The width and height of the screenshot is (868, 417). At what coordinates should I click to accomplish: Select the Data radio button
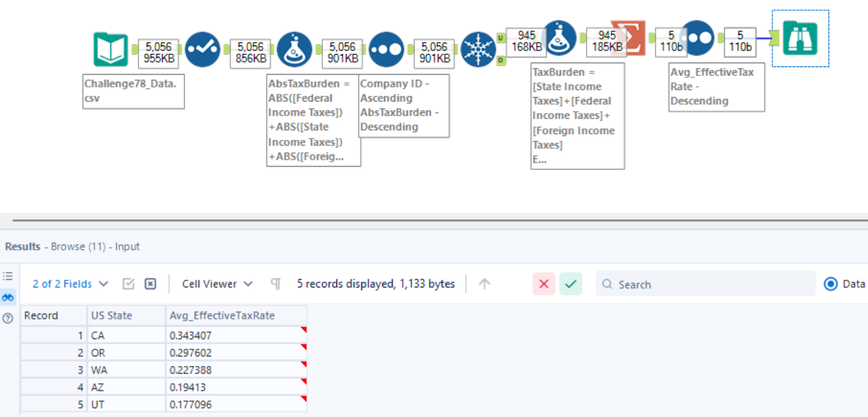click(830, 284)
